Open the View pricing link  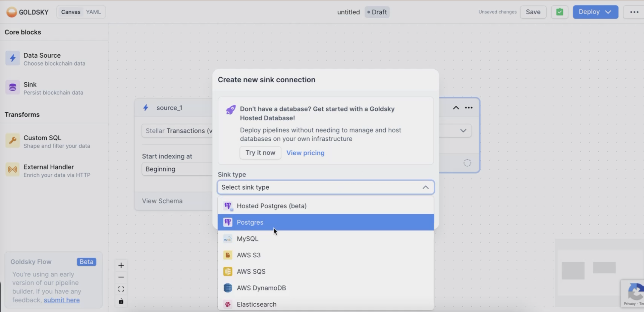[x=305, y=153]
